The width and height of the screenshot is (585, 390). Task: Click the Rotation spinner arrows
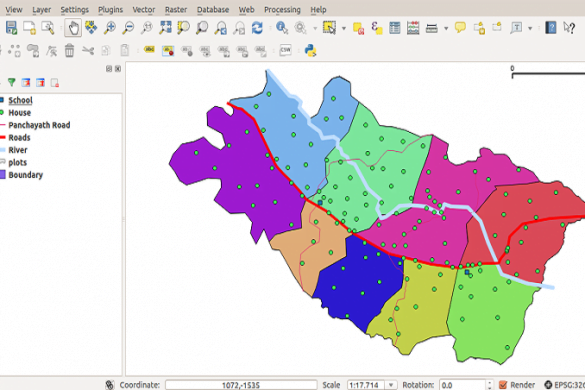click(x=489, y=385)
